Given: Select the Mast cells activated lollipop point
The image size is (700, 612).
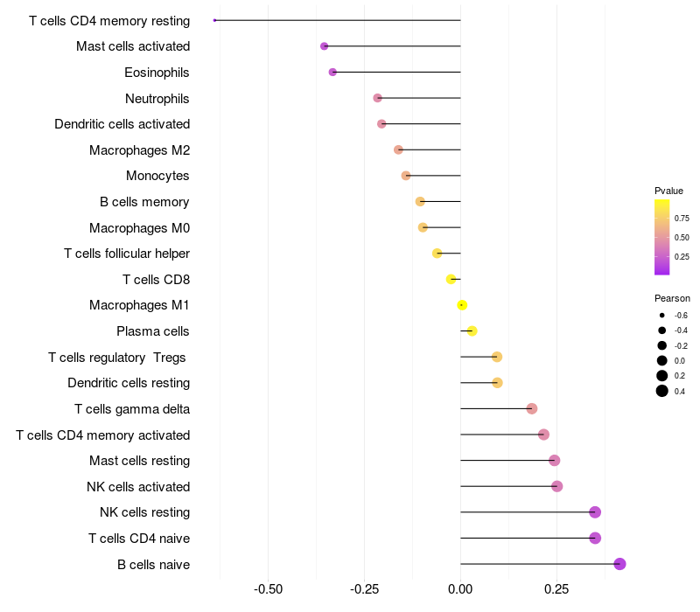Looking at the screenshot, I should [324, 46].
